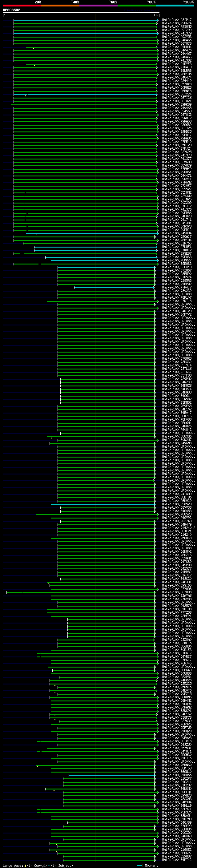
Task: Click the cyan segment of the identity scale
Action: (175, 6)
